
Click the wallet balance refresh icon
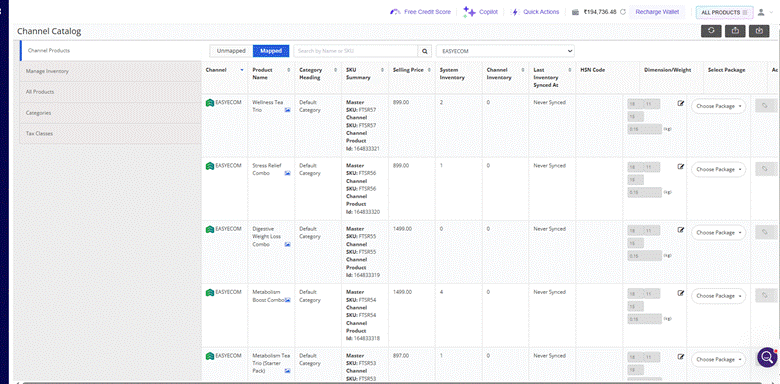[623, 12]
